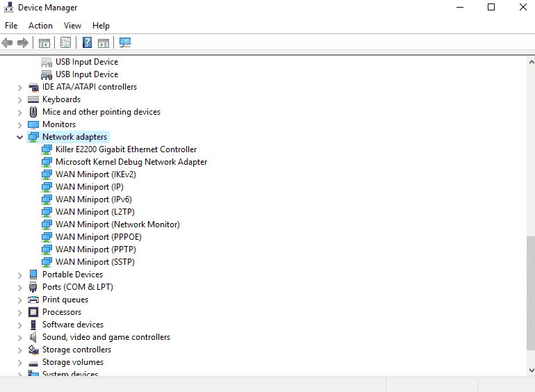535x392 pixels.
Task: Click the Ports (COM & LPT) icon
Action: tap(33, 287)
